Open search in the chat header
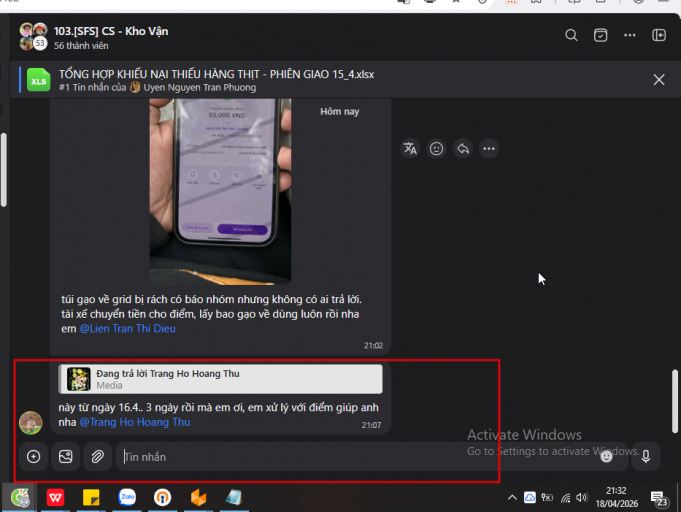This screenshot has width=681, height=512. click(571, 35)
